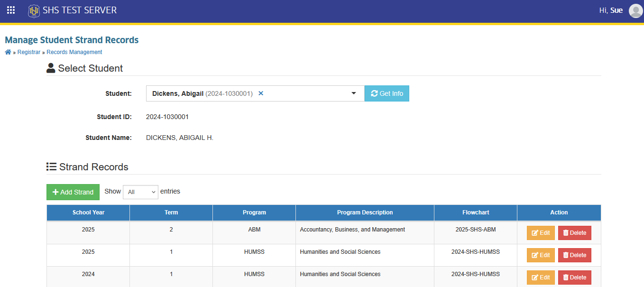This screenshot has width=644, height=287.
Task: Open the user avatar profile icon
Action: click(x=635, y=10)
